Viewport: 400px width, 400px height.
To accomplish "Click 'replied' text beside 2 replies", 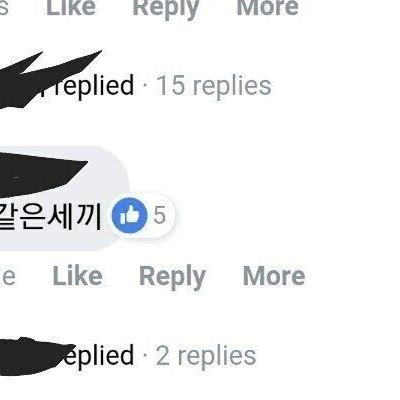I will (x=100, y=356).
